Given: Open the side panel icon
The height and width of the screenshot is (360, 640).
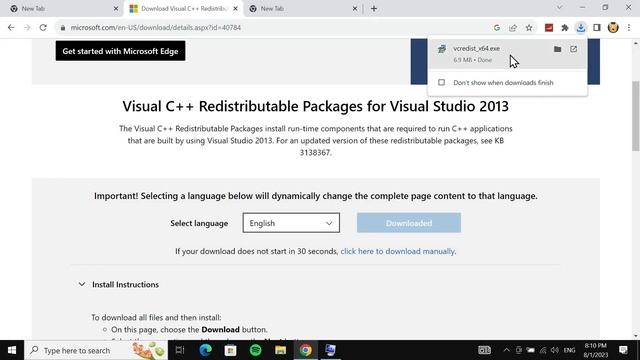Looking at the screenshot, I should (597, 28).
